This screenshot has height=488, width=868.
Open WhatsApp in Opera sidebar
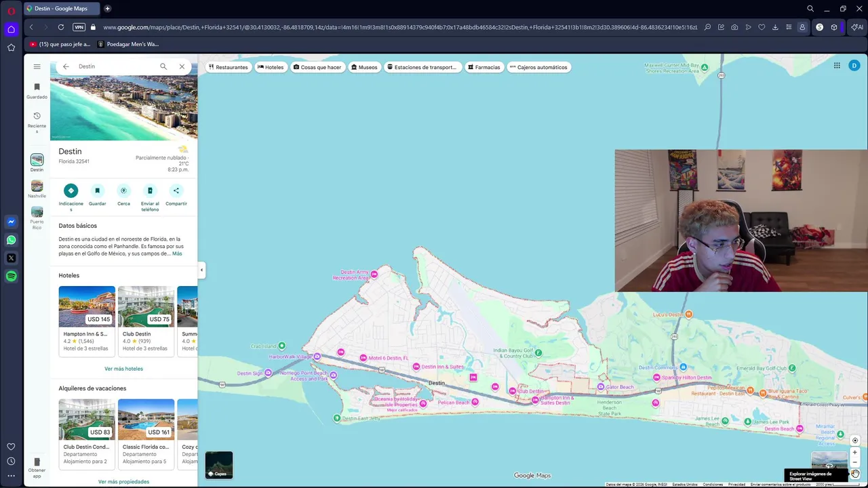[11, 240]
